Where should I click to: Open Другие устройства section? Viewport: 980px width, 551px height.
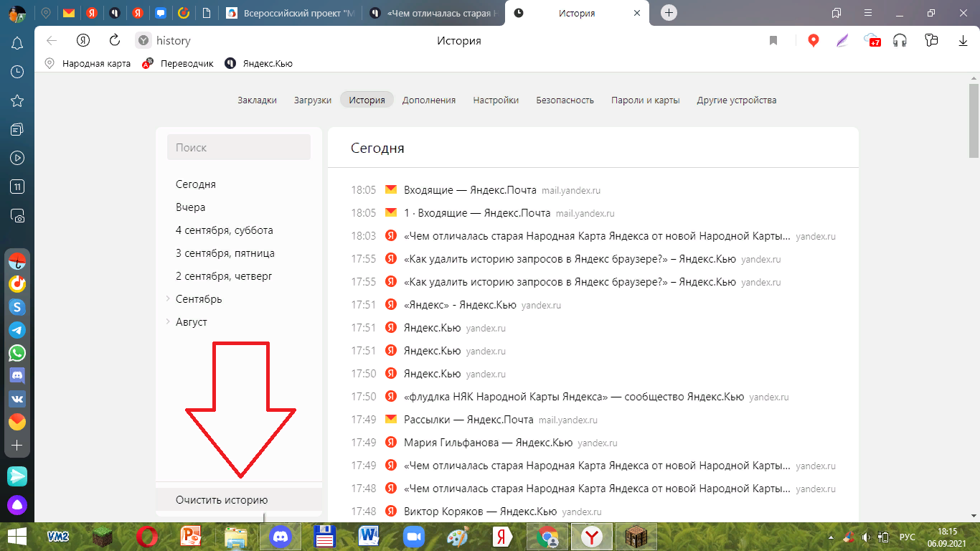pyautogui.click(x=737, y=100)
